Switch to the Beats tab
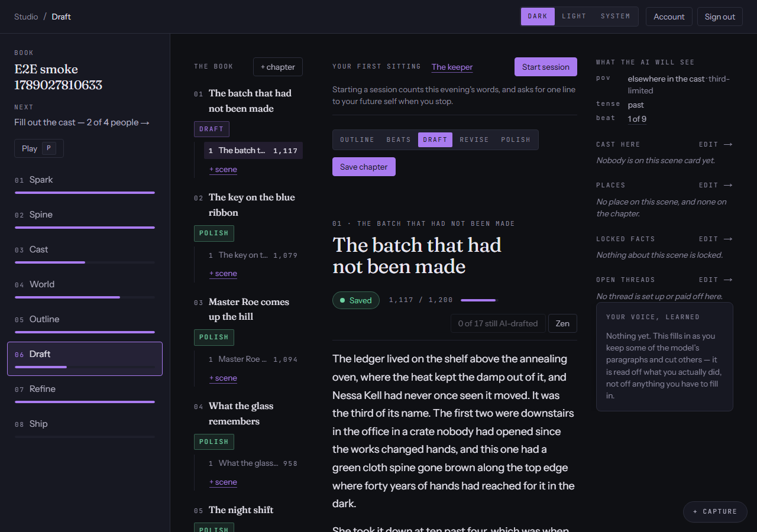The image size is (757, 532). point(399,140)
